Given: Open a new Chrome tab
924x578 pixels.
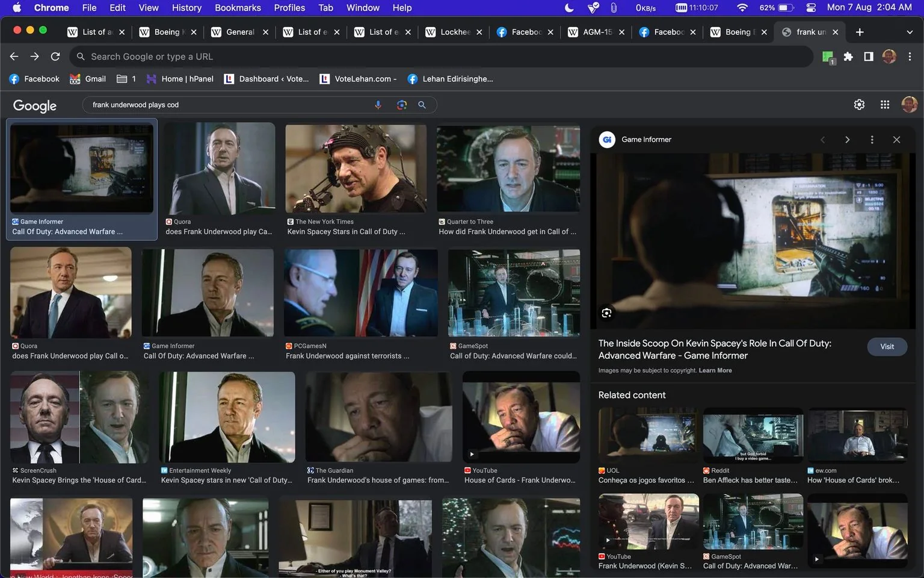Looking at the screenshot, I should (x=860, y=32).
